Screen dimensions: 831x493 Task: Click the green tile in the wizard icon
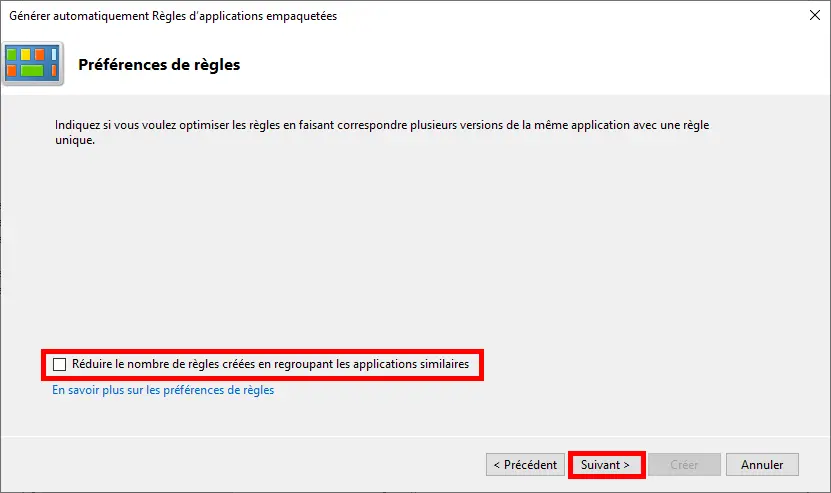(x=32, y=71)
